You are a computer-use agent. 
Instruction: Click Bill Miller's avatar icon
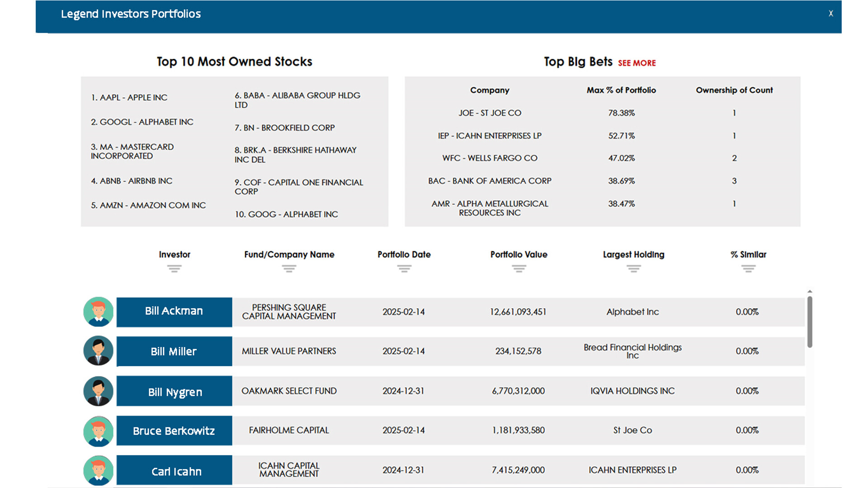(x=98, y=351)
